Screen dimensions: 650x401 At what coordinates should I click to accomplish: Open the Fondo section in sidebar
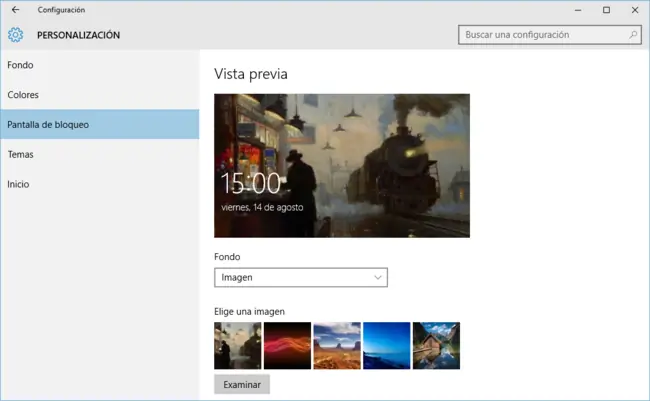pos(99,65)
